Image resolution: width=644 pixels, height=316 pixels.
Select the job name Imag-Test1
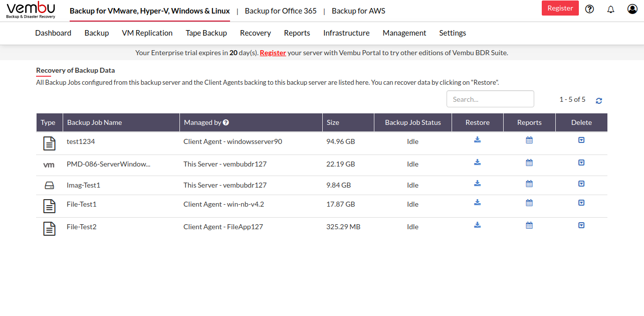83,185
